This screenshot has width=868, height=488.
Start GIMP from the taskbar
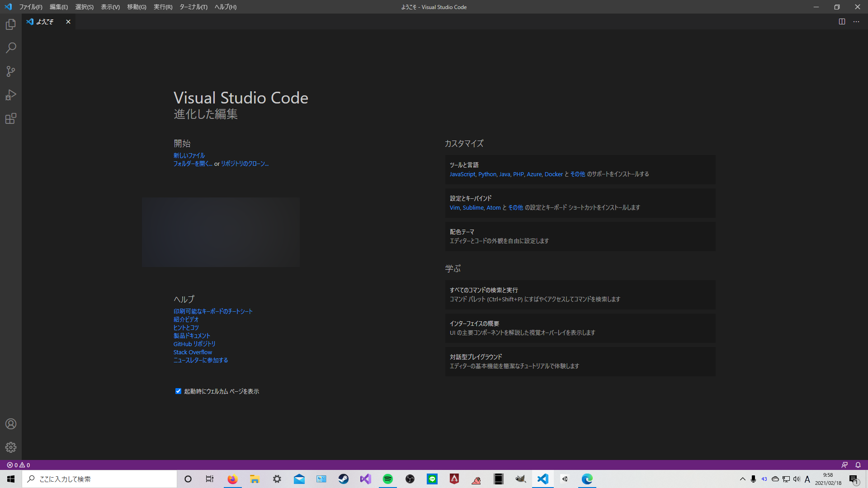pos(520,479)
